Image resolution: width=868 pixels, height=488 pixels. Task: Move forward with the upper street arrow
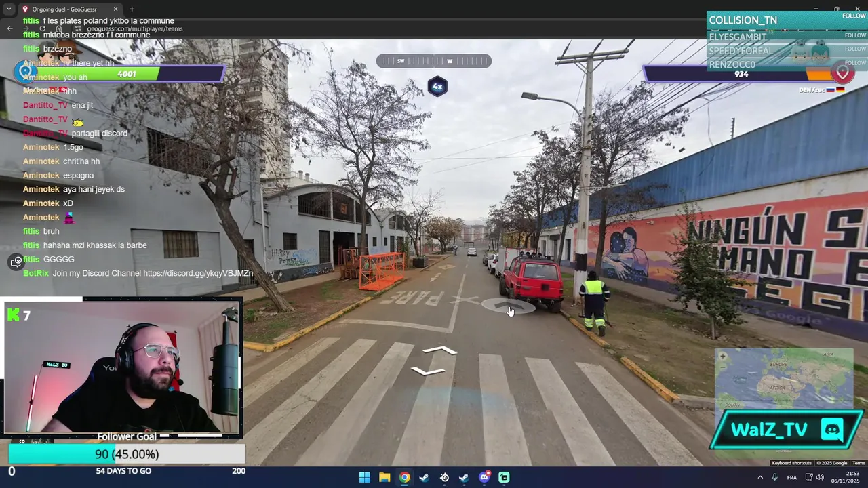pyautogui.click(x=440, y=350)
